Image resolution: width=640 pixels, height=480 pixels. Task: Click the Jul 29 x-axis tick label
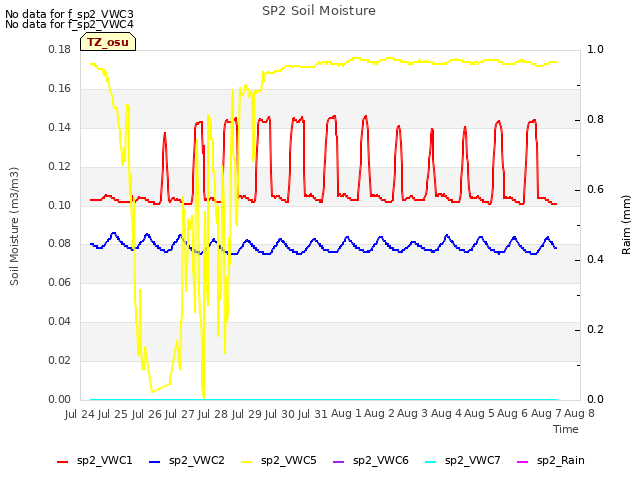pyautogui.click(x=247, y=414)
